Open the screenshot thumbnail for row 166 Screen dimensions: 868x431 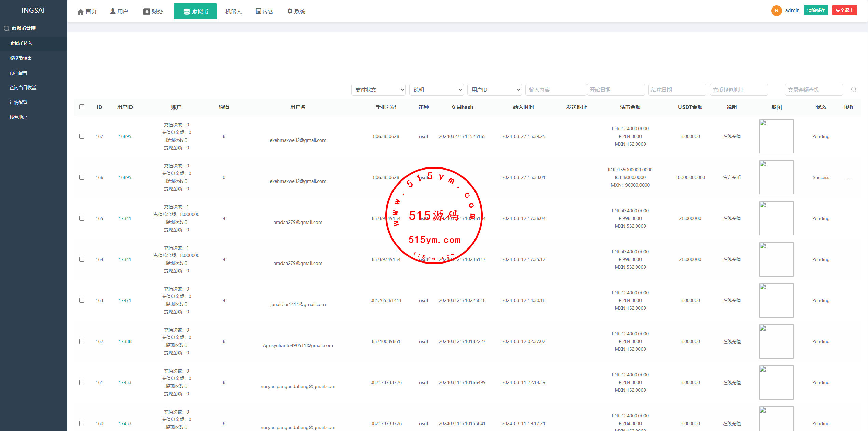pyautogui.click(x=776, y=177)
